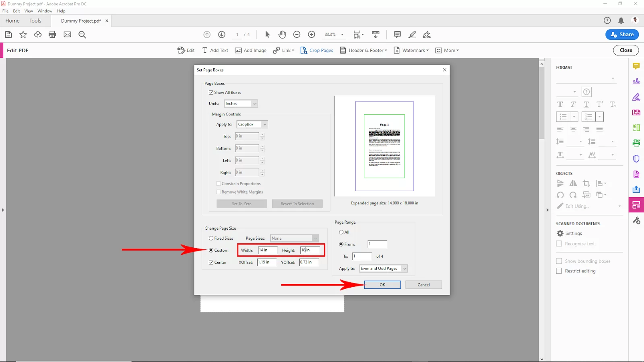Open Protect shield tool in right rail
644x362 pixels.
636,158
